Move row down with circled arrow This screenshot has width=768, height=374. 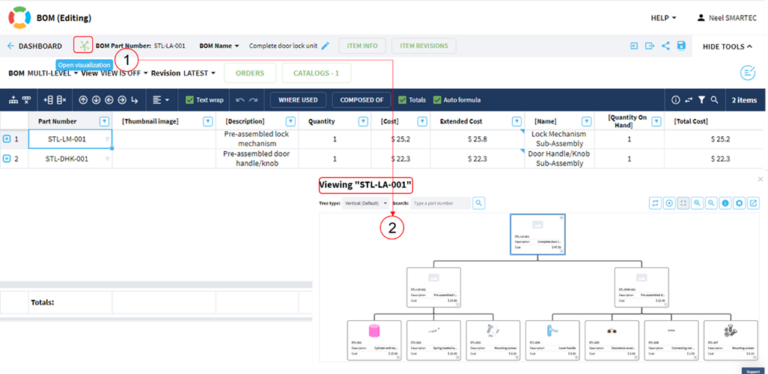click(x=96, y=100)
